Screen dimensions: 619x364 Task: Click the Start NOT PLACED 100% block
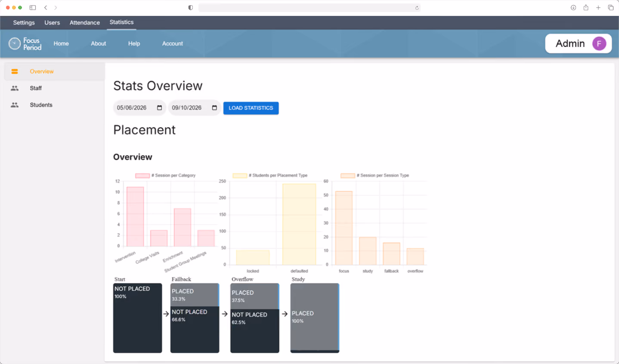point(138,318)
